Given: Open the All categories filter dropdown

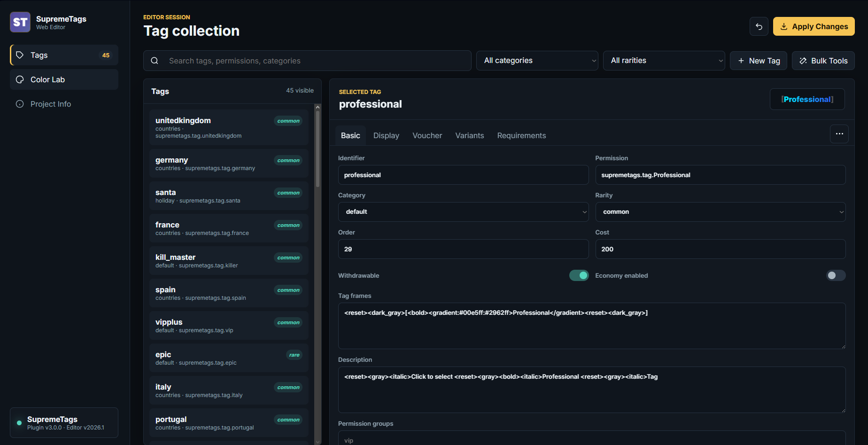Looking at the screenshot, I should [537, 61].
